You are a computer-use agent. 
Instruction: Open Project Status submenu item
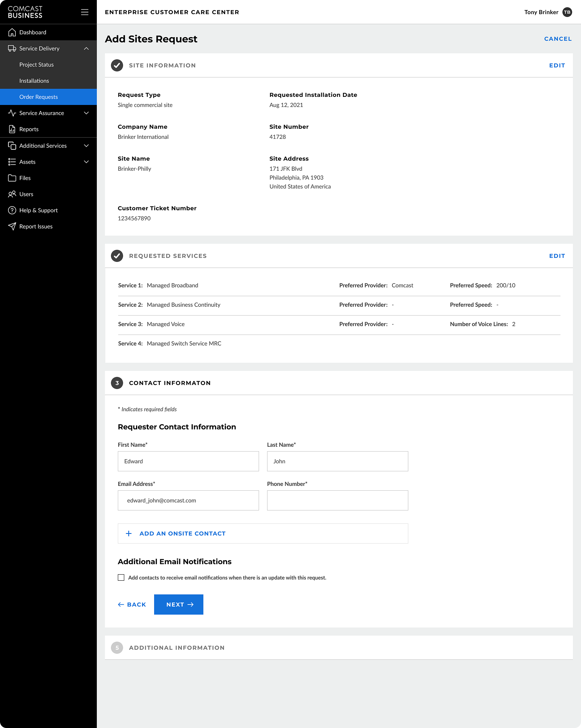click(48, 65)
